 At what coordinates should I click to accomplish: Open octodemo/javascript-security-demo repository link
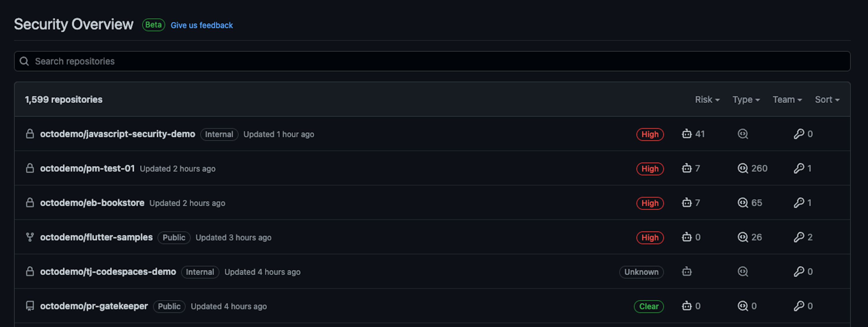(x=117, y=134)
